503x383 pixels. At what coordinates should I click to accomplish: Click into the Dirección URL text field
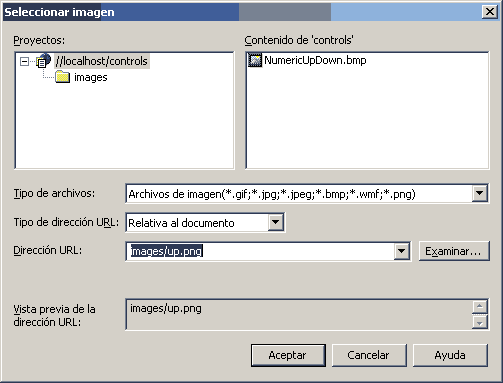(x=260, y=251)
